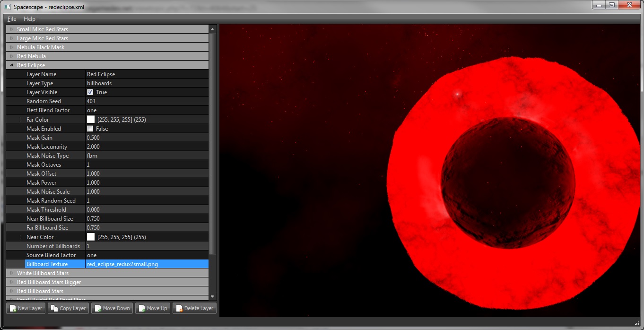This screenshot has width=644, height=330.
Task: Click the New Layer button icon
Action: (13, 308)
